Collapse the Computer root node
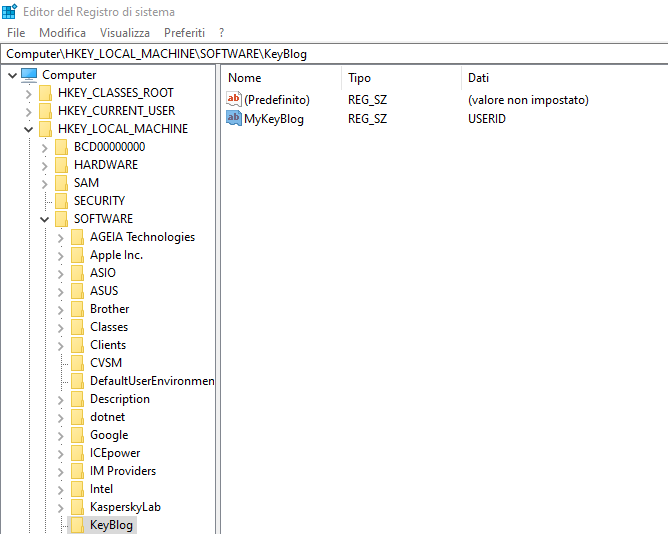 tap(12, 75)
